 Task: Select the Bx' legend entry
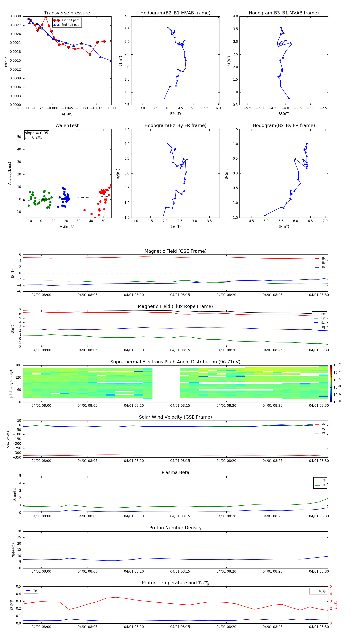pyautogui.click(x=320, y=314)
